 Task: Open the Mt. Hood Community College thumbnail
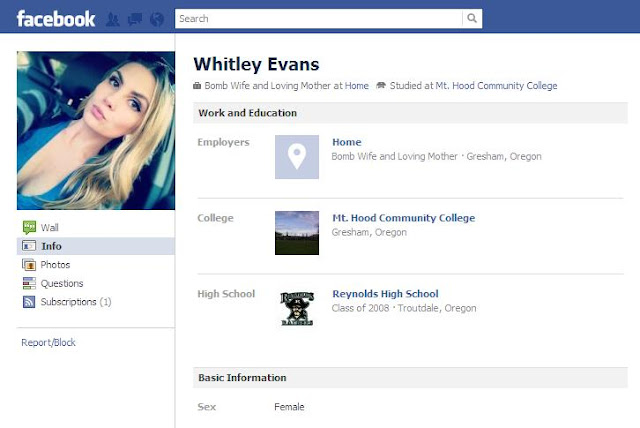click(x=297, y=233)
